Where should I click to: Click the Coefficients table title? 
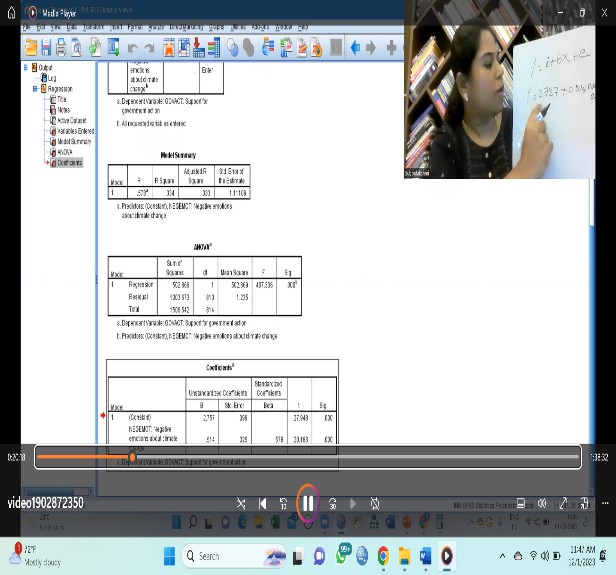pyautogui.click(x=220, y=368)
